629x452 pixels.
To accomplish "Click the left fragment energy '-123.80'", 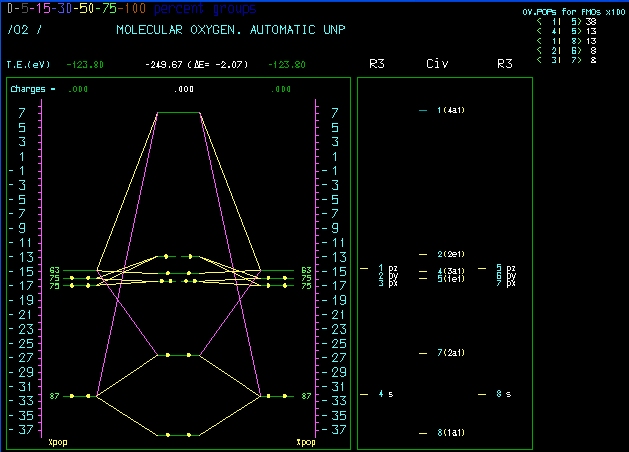I will click(x=85, y=65).
